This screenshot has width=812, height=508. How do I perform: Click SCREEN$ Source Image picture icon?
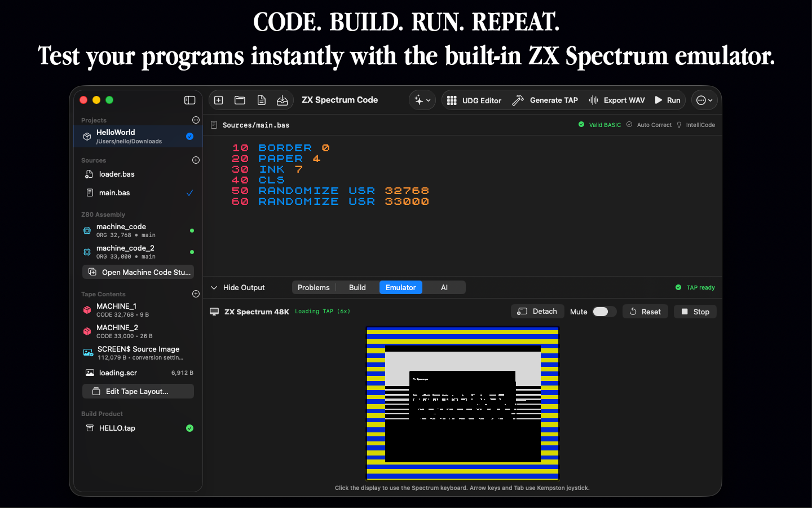coord(88,353)
